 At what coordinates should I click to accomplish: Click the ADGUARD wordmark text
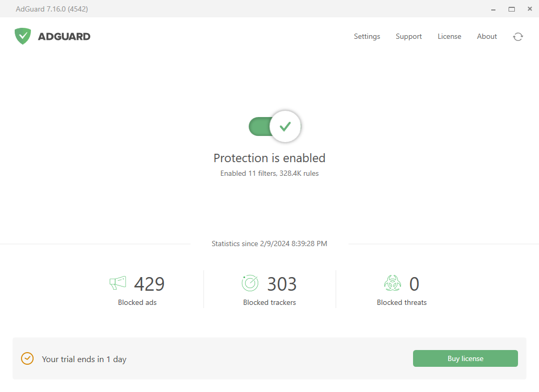[x=64, y=36]
